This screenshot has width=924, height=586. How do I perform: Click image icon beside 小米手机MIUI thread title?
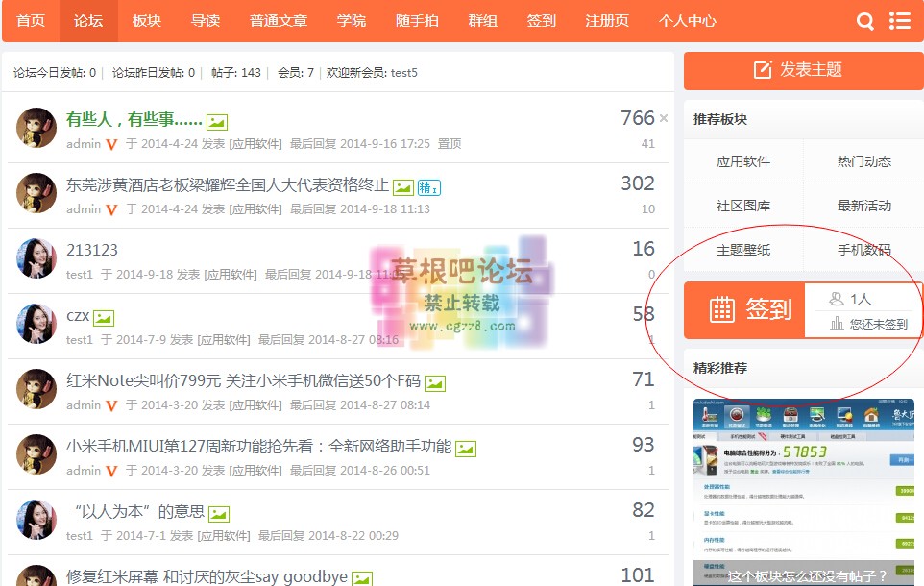click(x=466, y=449)
